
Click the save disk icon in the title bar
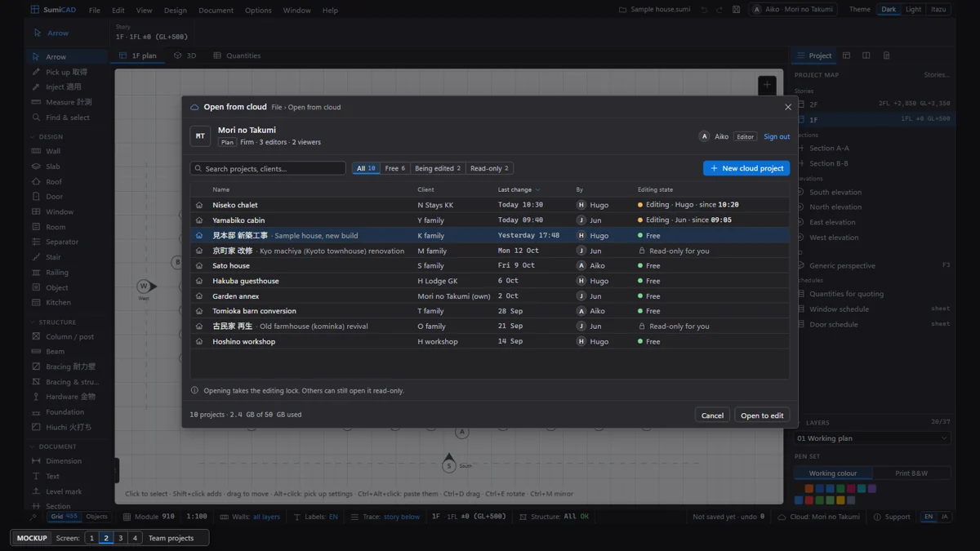[x=736, y=10]
